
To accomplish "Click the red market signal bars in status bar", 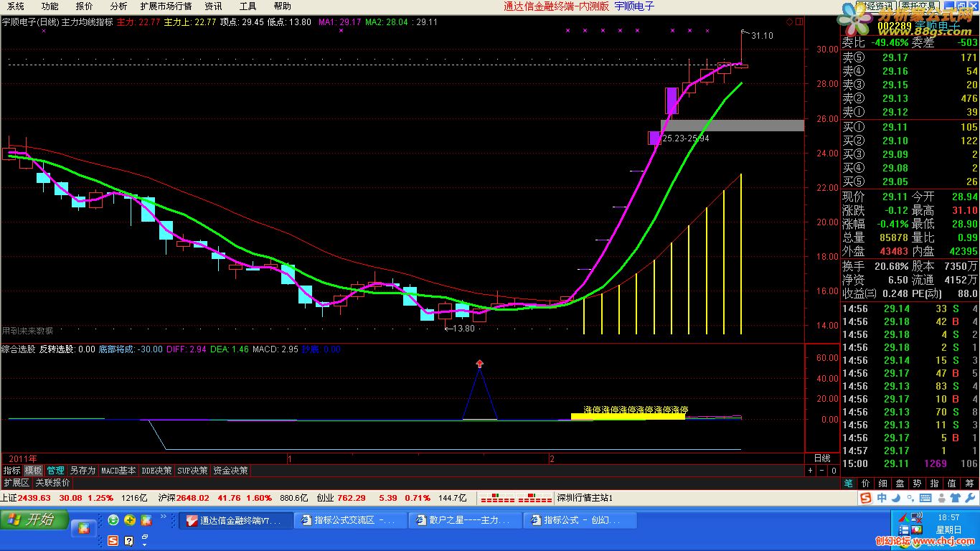I will [517, 497].
